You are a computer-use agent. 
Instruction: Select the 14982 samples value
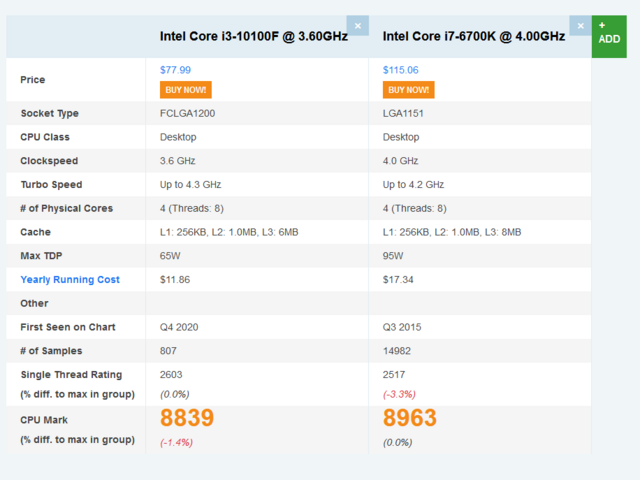pyautogui.click(x=399, y=351)
